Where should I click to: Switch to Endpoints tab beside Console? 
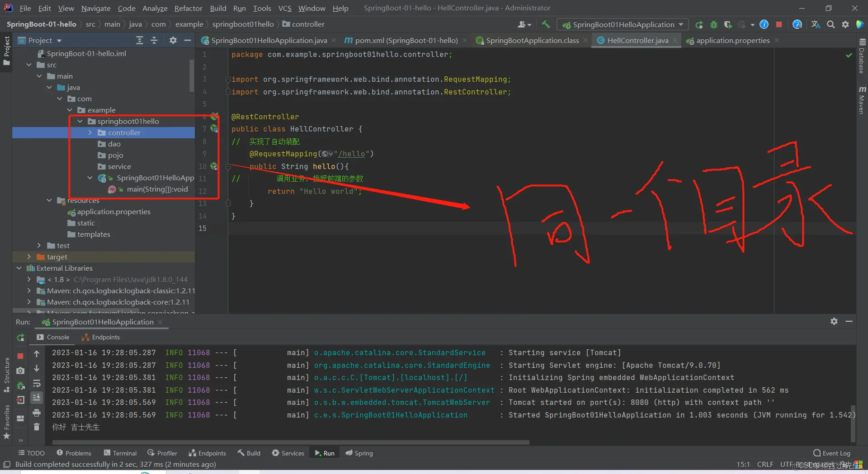101,337
